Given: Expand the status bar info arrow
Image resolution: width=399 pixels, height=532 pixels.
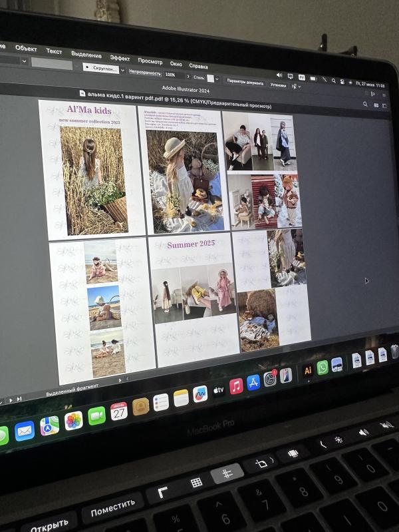Looking at the screenshot, I should tap(120, 380).
